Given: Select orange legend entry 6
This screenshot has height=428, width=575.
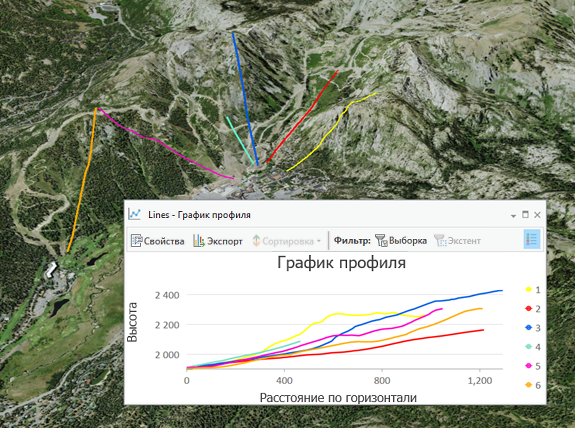Looking at the screenshot, I should 533,385.
